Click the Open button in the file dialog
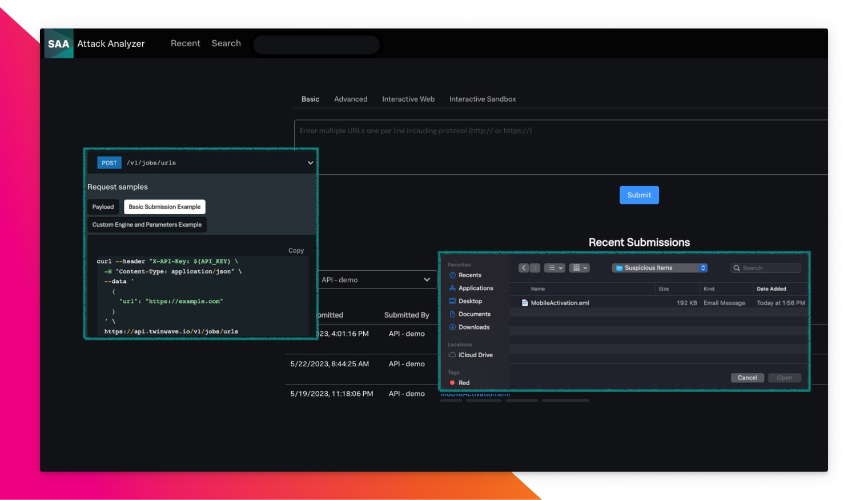 point(785,378)
